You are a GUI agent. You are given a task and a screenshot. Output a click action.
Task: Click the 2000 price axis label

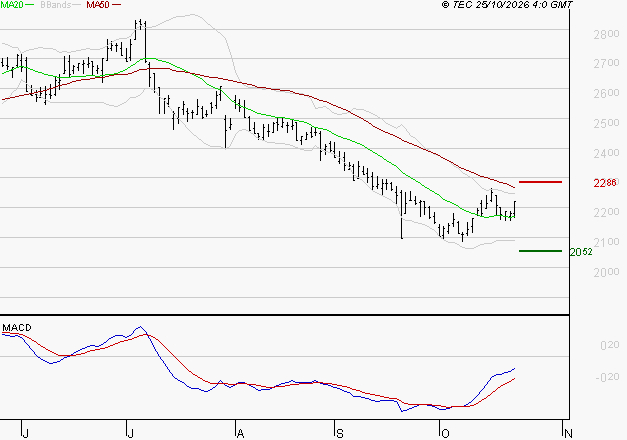606,272
